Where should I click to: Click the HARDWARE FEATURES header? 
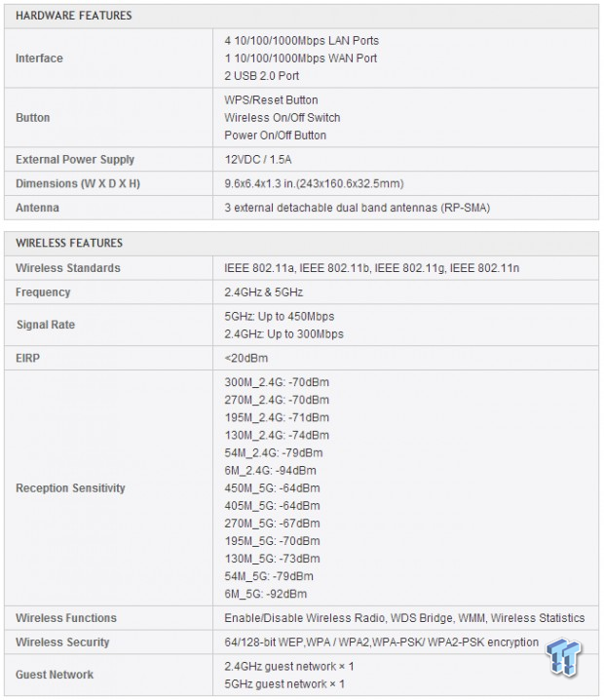[74, 16]
